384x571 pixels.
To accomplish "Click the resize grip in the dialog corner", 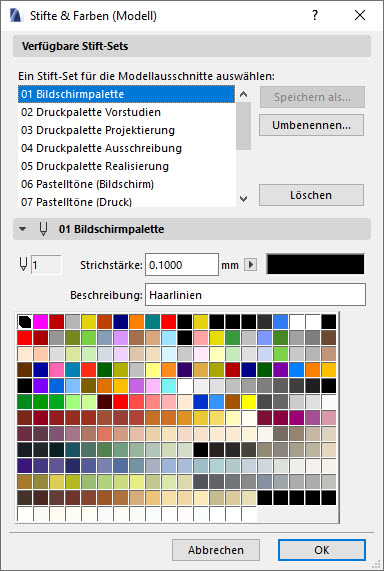I will tap(377, 564).
